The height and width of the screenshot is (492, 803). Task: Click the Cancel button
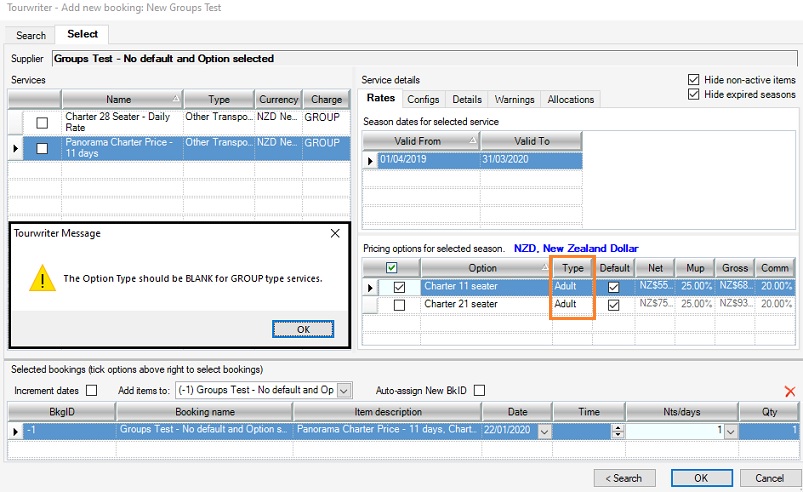point(769,477)
